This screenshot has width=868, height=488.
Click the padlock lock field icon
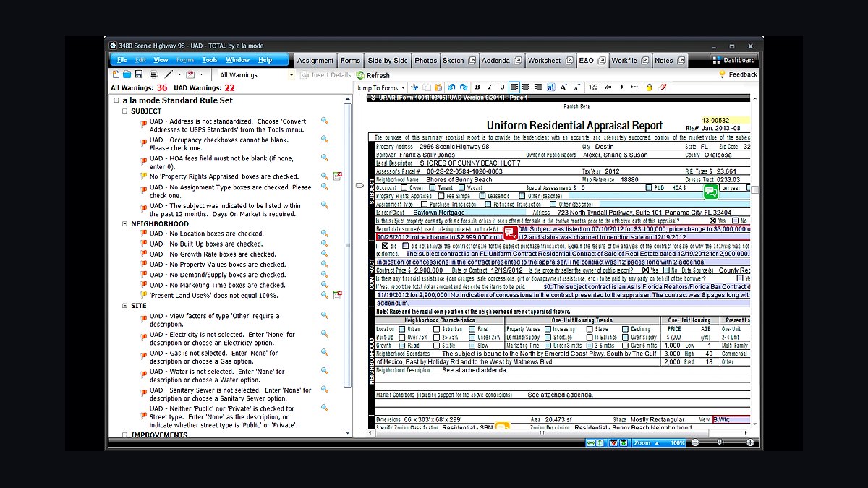(x=649, y=87)
